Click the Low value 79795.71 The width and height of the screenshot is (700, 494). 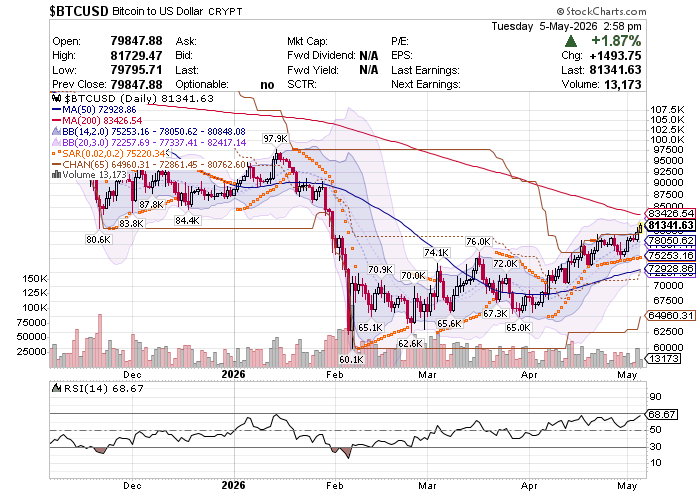coord(137,70)
